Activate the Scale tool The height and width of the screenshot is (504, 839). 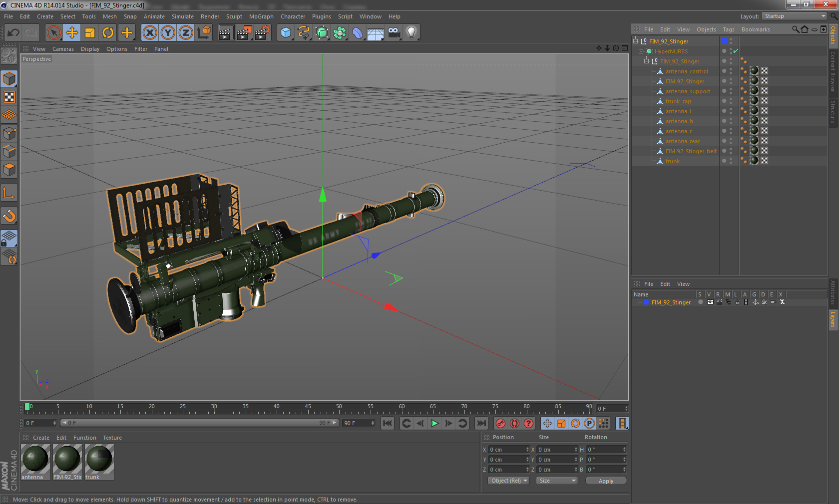coord(90,33)
